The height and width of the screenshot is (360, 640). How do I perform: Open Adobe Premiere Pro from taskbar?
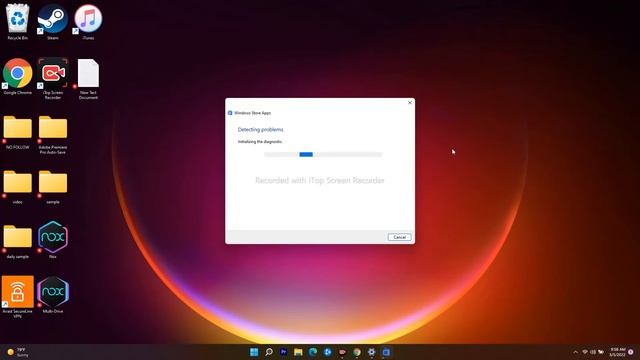[283, 352]
